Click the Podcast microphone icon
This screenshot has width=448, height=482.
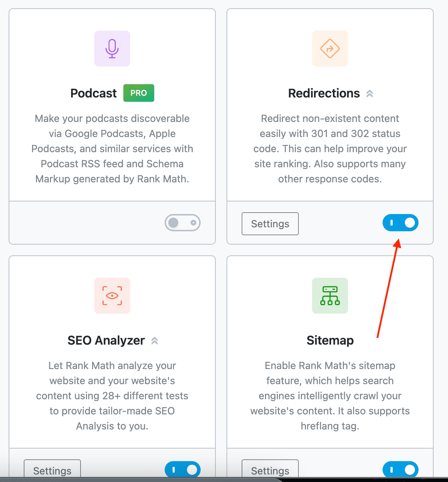coord(112,49)
